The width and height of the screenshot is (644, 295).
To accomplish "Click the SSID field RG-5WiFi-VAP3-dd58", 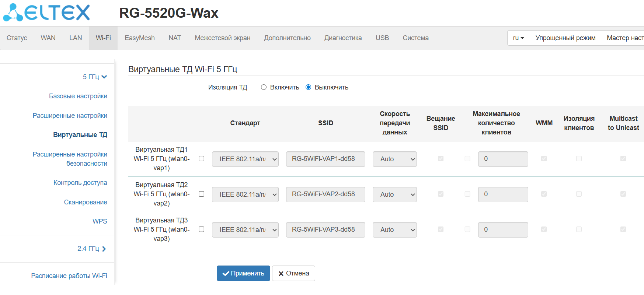I will click(326, 230).
